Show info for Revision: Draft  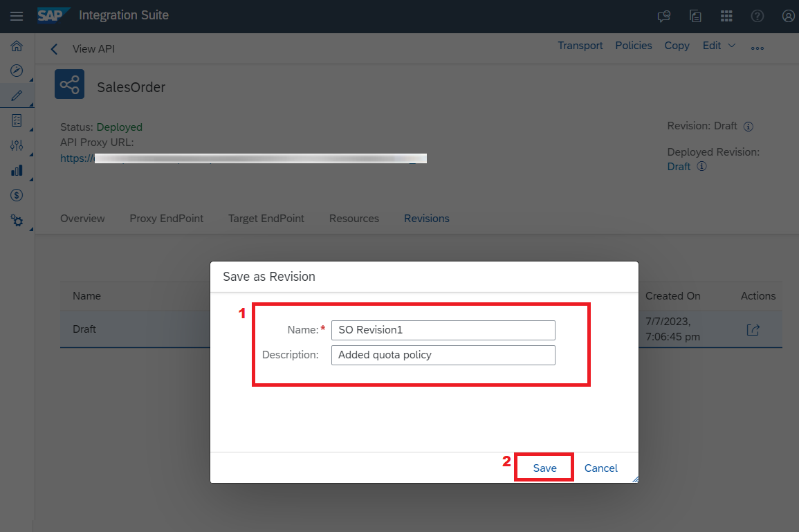click(748, 127)
